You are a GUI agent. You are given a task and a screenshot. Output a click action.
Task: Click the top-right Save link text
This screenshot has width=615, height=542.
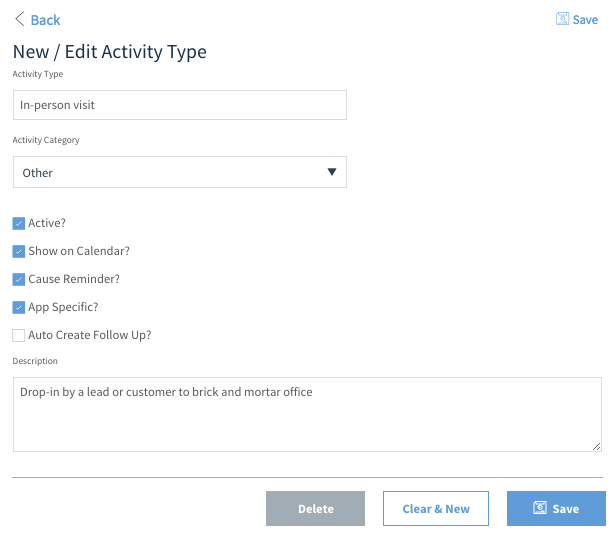(x=585, y=20)
